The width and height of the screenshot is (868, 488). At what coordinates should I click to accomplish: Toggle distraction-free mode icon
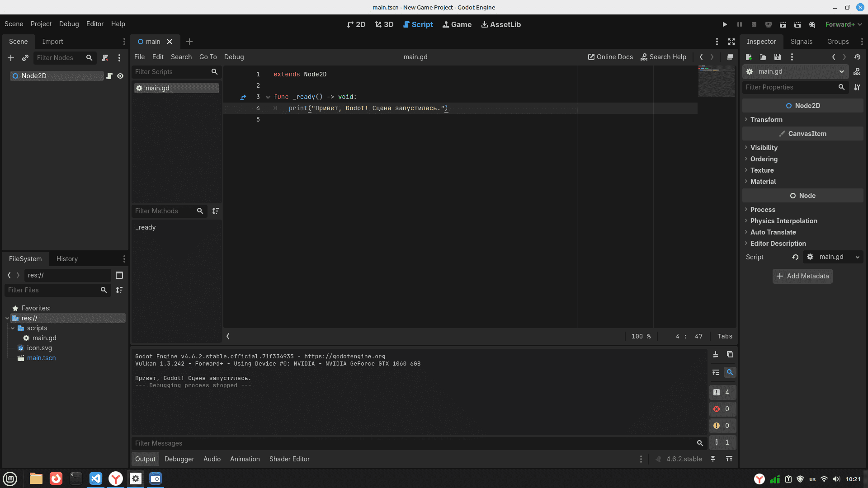click(x=731, y=42)
